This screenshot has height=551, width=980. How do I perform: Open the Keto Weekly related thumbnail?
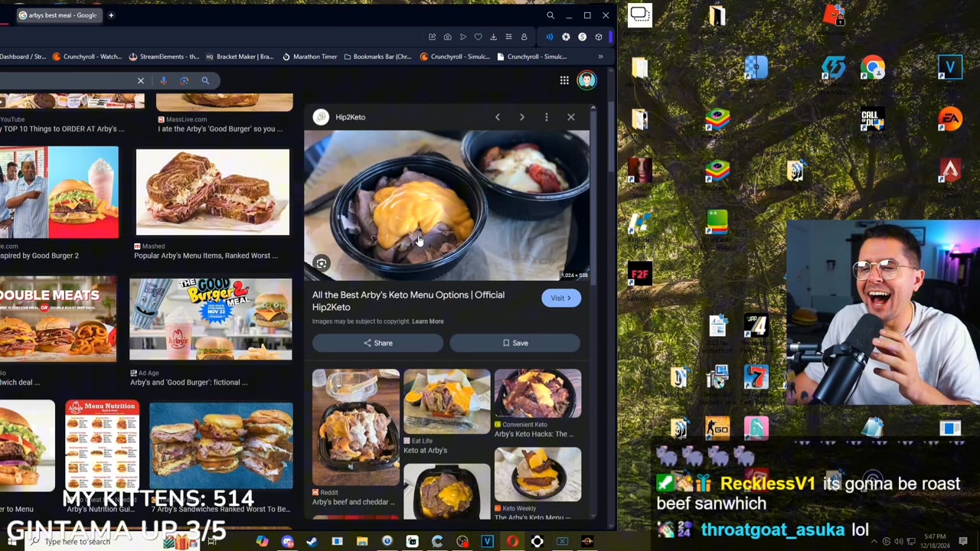538,474
